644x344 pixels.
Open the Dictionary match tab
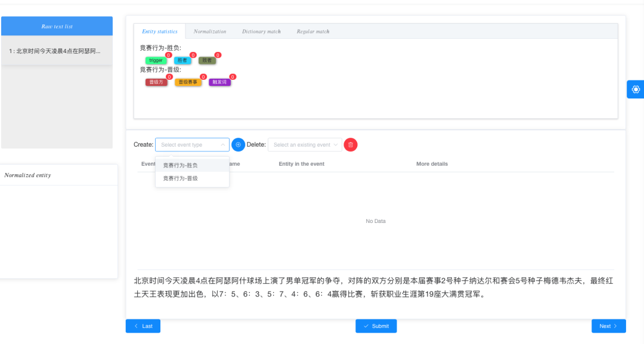click(261, 31)
